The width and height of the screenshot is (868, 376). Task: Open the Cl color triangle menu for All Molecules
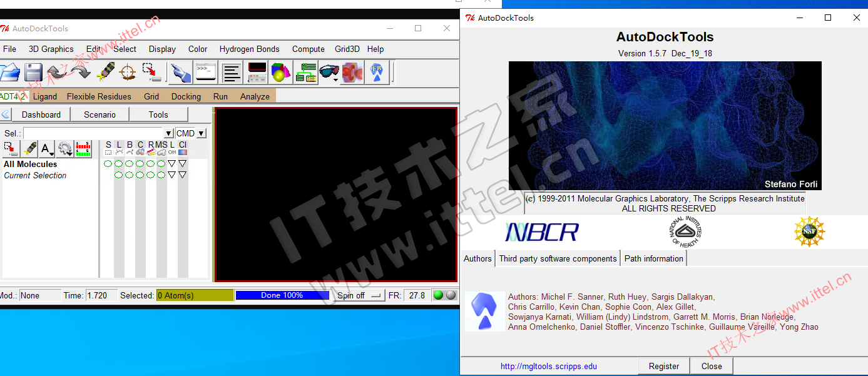pyautogui.click(x=183, y=164)
